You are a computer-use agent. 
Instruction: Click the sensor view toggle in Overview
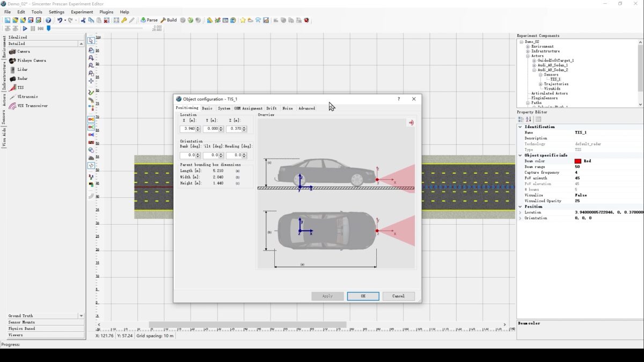(x=411, y=123)
